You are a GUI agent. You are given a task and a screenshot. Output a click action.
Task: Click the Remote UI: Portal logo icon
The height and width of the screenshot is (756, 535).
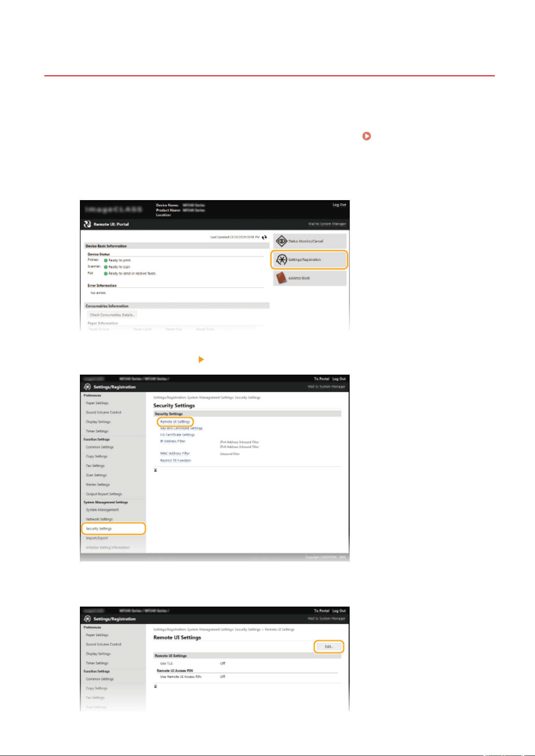88,224
